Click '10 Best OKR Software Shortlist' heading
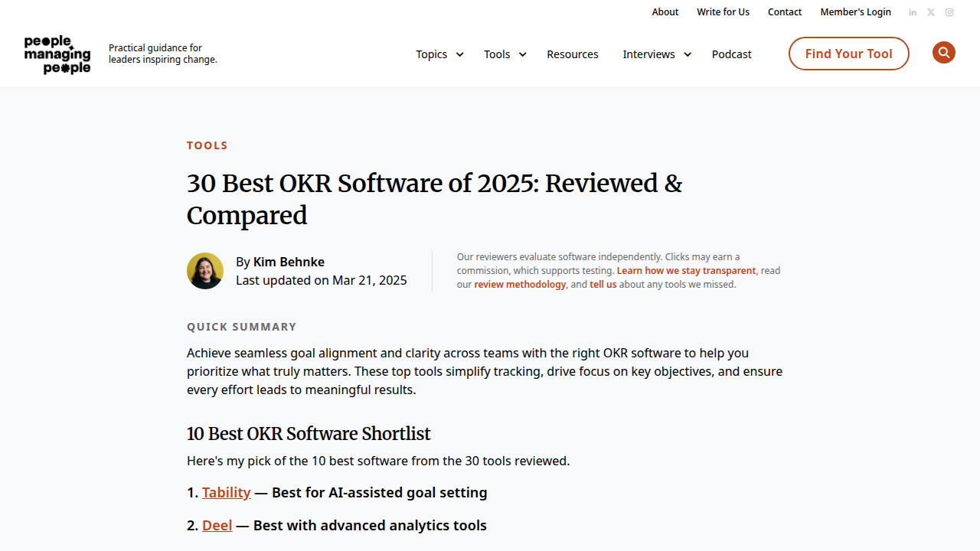 [309, 434]
